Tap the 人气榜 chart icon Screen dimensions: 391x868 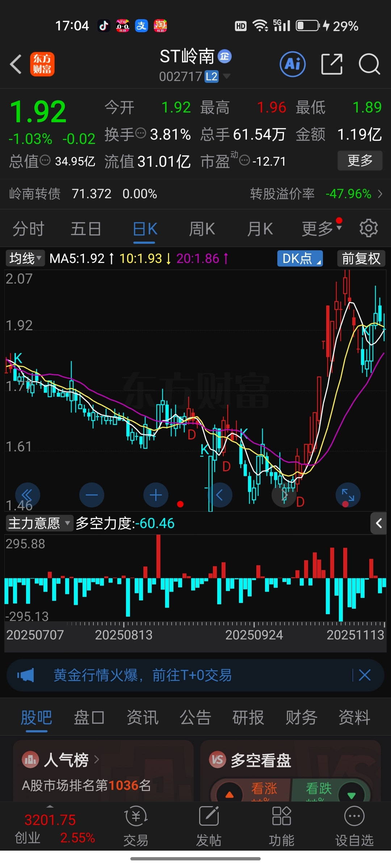(x=30, y=760)
